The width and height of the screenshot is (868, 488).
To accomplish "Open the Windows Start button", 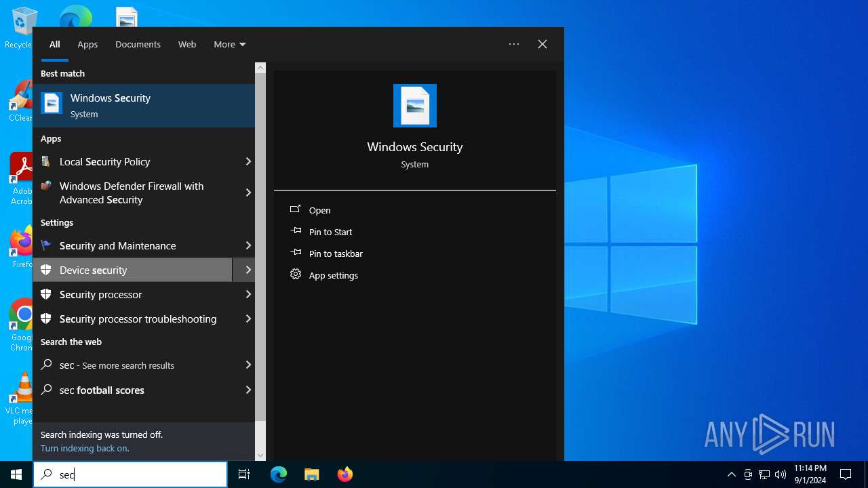I will pos(16,474).
